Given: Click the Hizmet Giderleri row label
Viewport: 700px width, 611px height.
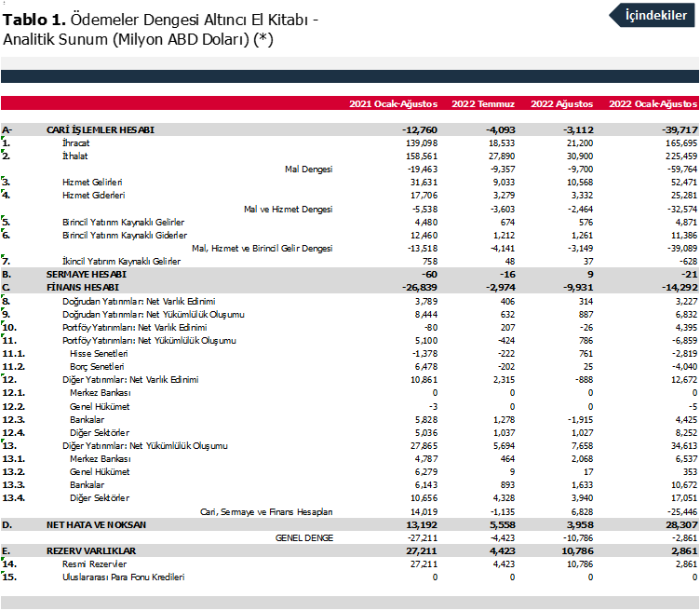Looking at the screenshot, I should 93,195.
